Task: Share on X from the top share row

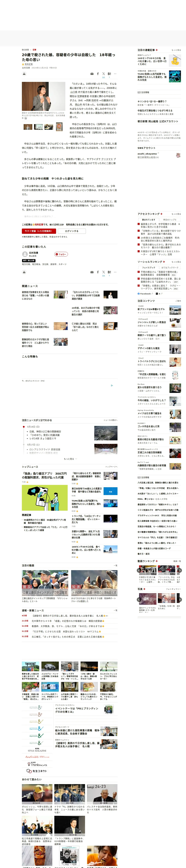Action: click(x=104, y=74)
